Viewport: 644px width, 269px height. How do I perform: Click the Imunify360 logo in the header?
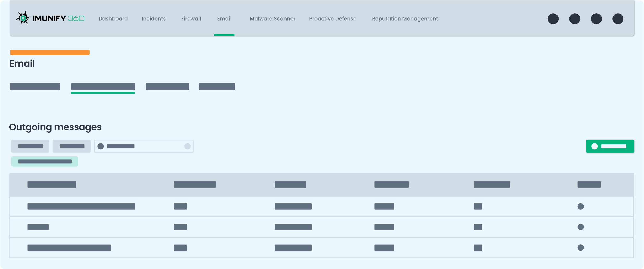pyautogui.click(x=50, y=18)
